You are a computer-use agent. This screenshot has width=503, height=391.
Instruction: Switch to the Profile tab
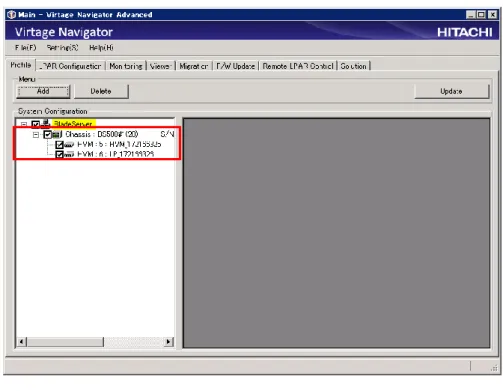[21, 65]
